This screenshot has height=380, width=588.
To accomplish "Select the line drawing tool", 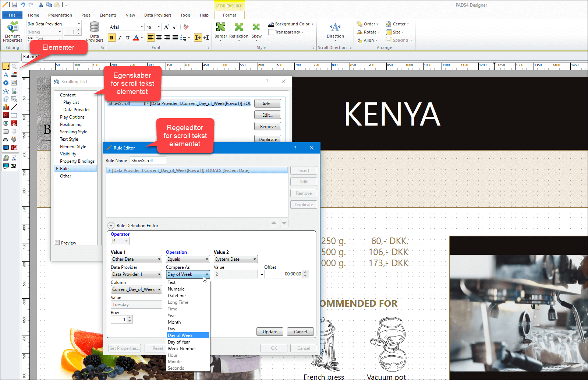I will pos(14,107).
